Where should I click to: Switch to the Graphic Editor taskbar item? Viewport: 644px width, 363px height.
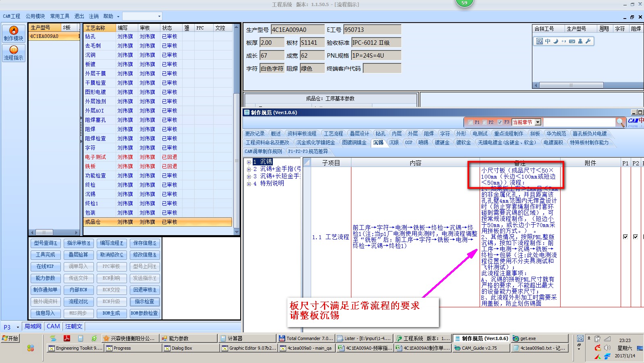tap(249, 348)
